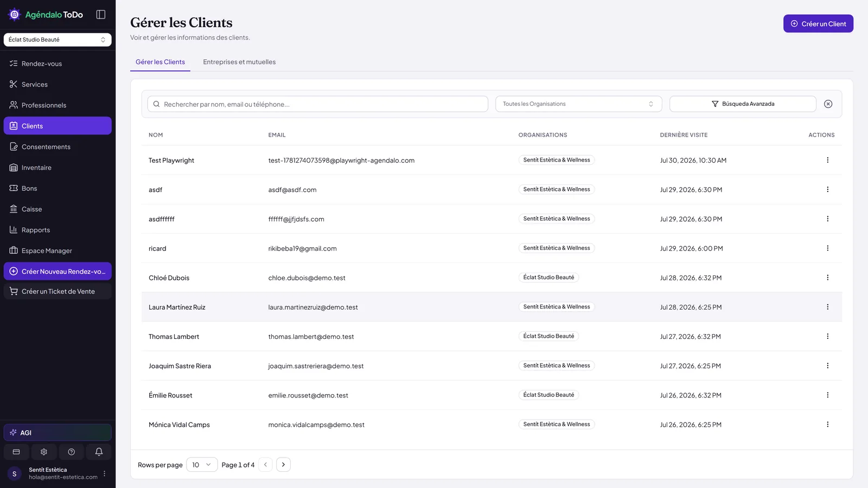Expand the rows per page dropdown
Image resolution: width=868 pixels, height=488 pixels.
click(202, 465)
